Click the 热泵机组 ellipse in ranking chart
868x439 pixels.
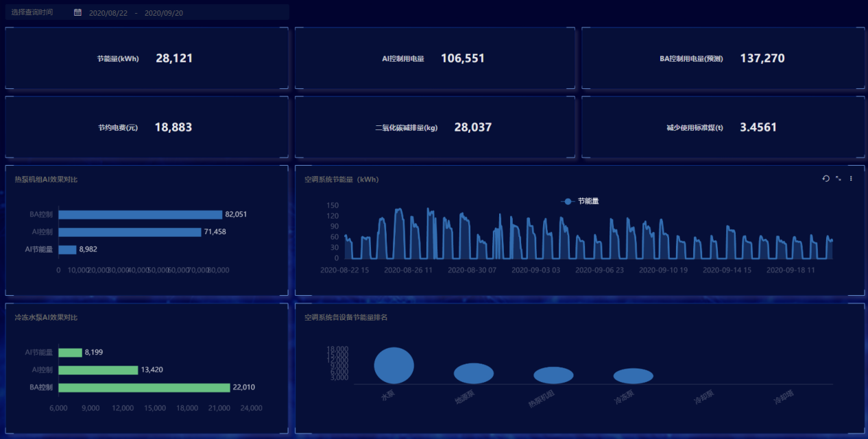pyautogui.click(x=553, y=375)
